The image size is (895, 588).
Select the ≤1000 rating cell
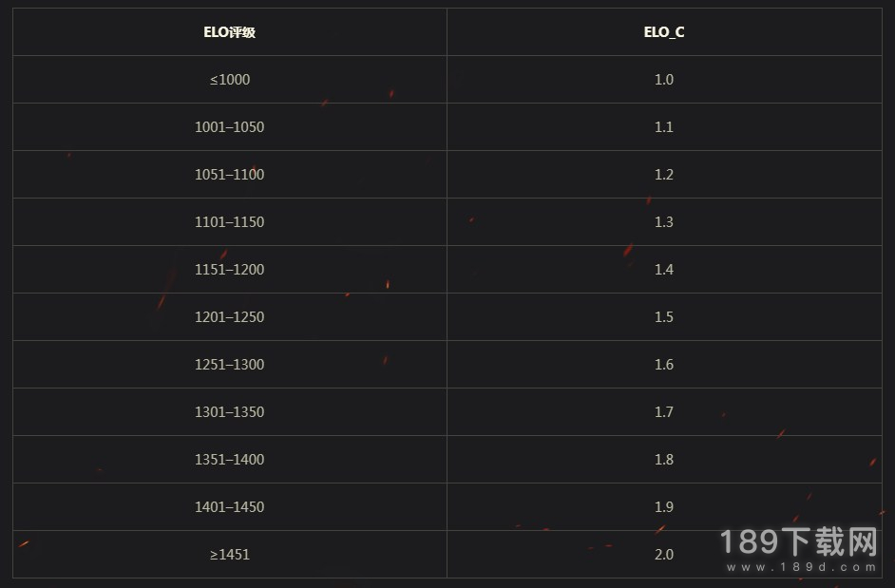(230, 80)
